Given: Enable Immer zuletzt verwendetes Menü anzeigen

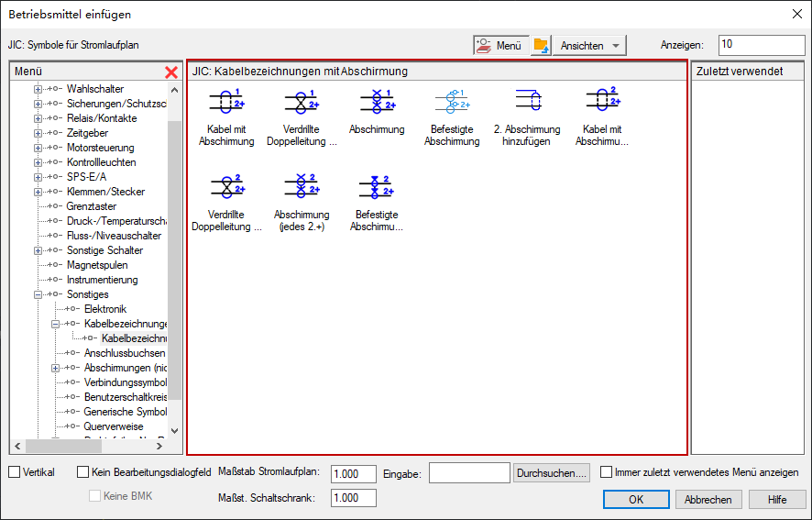Looking at the screenshot, I should 606,471.
